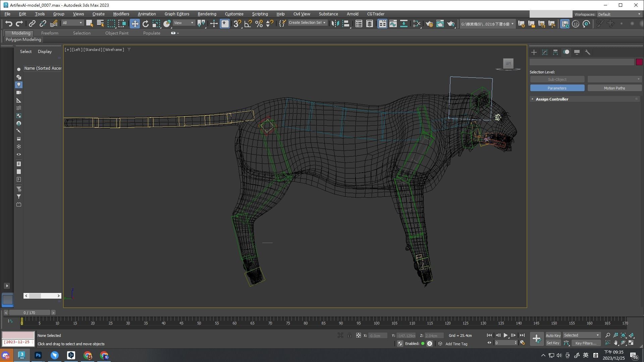Toggle Auto Key animation mode

[553, 336]
